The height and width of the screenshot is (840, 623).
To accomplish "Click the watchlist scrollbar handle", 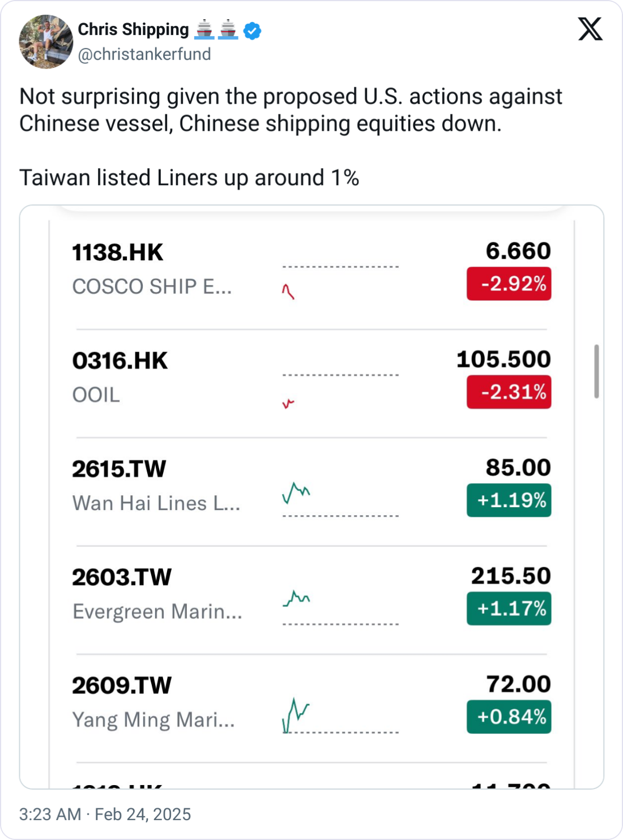I will point(596,371).
